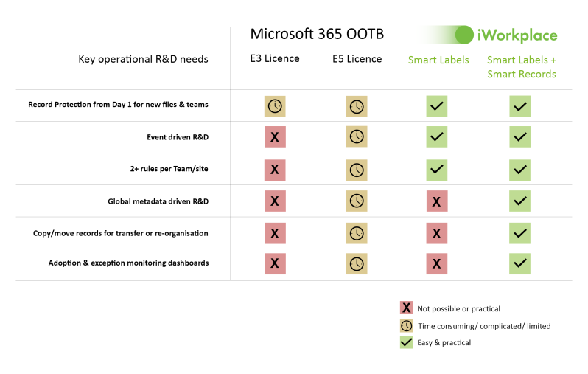The width and height of the screenshot is (588, 374).
Task: Click the red X legend swatch
Action: [406, 308]
